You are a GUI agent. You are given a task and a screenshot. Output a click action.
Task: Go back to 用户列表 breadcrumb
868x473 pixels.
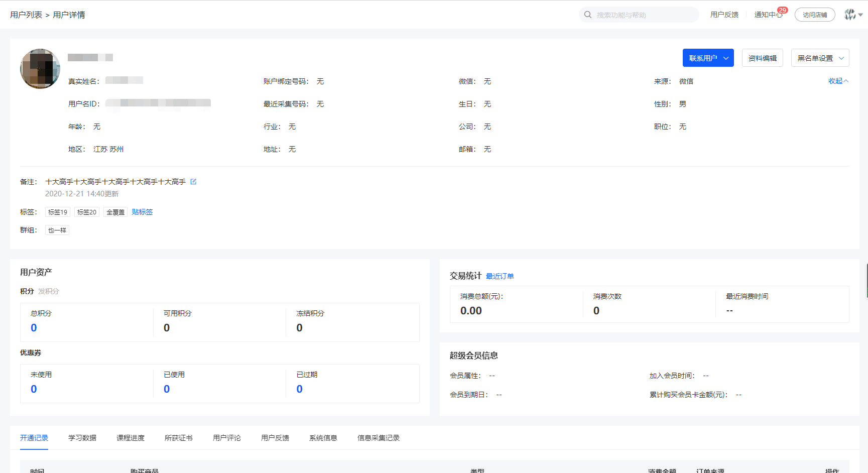pos(26,15)
